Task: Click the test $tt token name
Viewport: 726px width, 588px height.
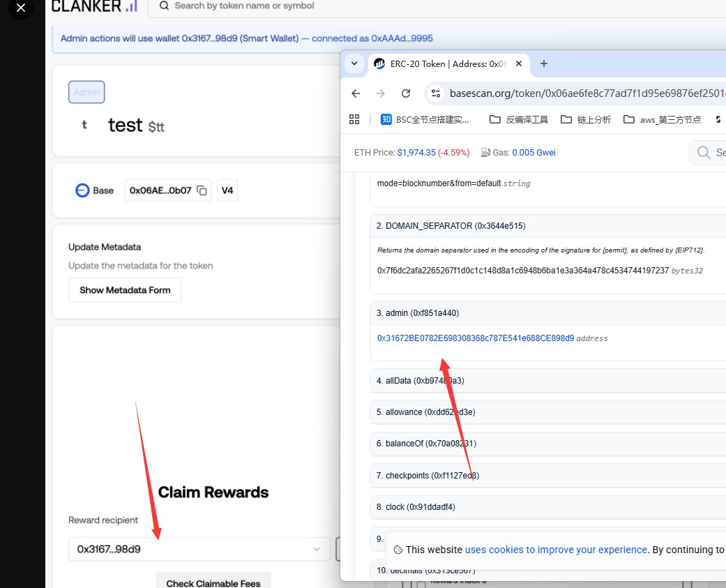Action: coord(136,125)
